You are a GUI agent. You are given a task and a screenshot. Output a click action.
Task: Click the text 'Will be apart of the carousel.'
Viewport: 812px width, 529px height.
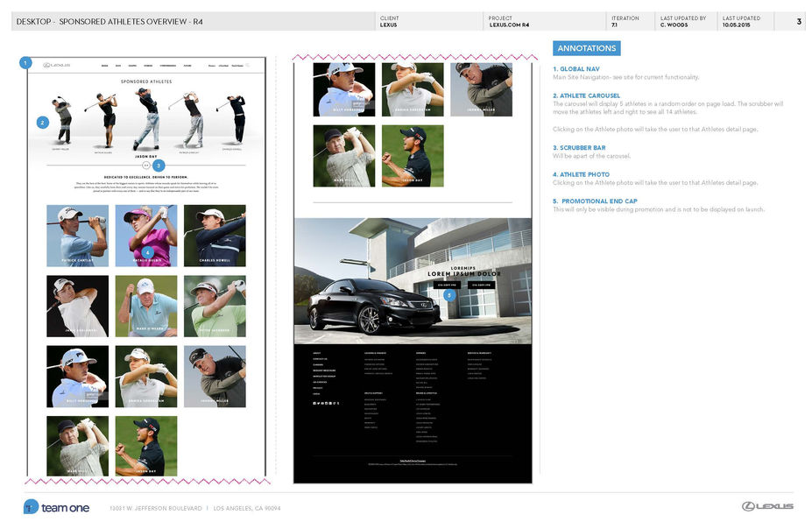tap(591, 156)
